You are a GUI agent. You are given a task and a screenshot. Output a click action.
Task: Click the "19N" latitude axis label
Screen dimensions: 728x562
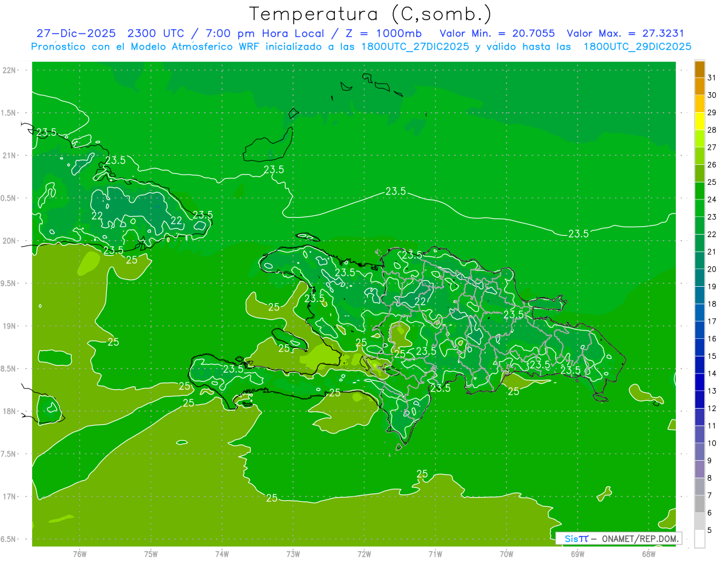(x=9, y=326)
